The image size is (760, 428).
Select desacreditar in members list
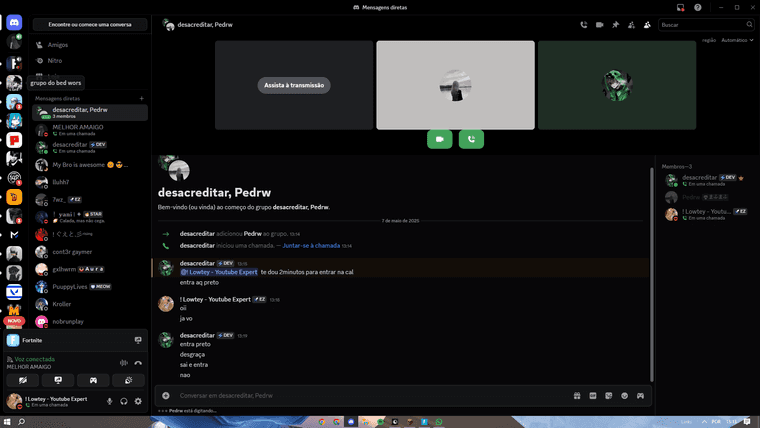[x=705, y=180]
